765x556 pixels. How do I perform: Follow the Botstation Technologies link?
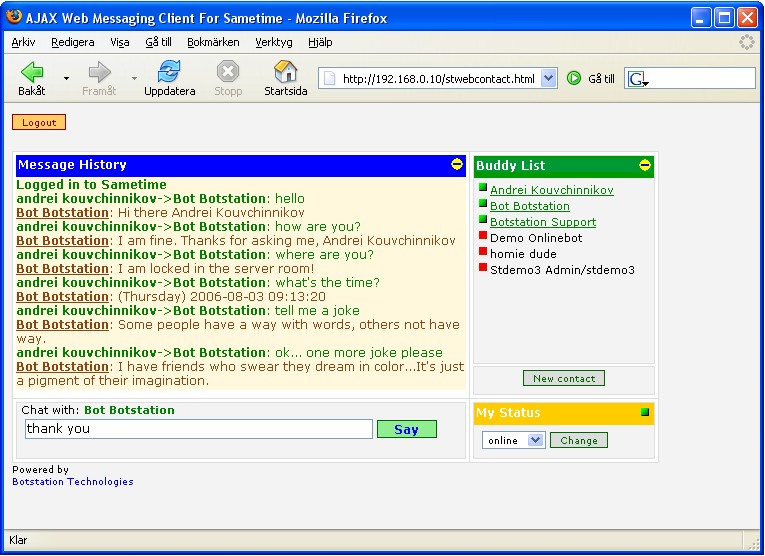73,481
